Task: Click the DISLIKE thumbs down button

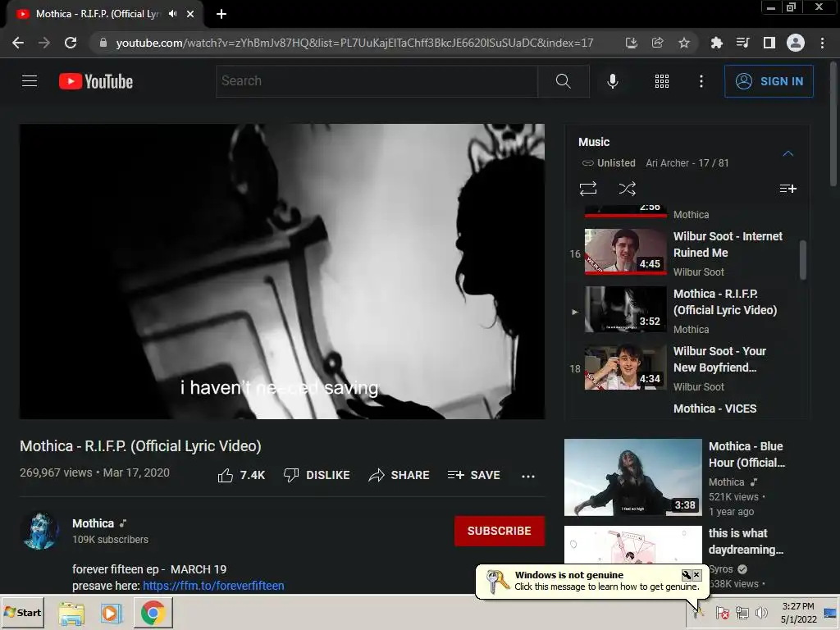Action: coord(317,475)
